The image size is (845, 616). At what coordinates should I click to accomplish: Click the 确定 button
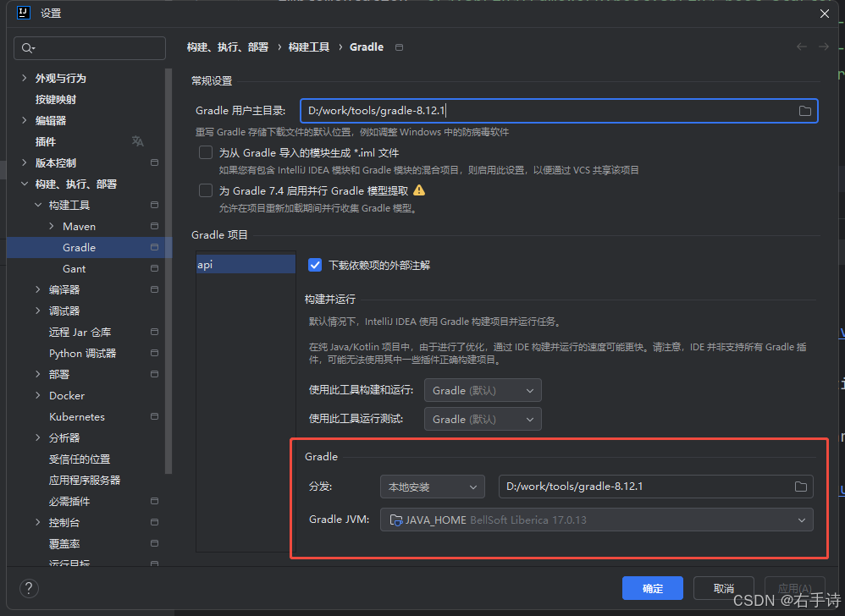tap(653, 588)
